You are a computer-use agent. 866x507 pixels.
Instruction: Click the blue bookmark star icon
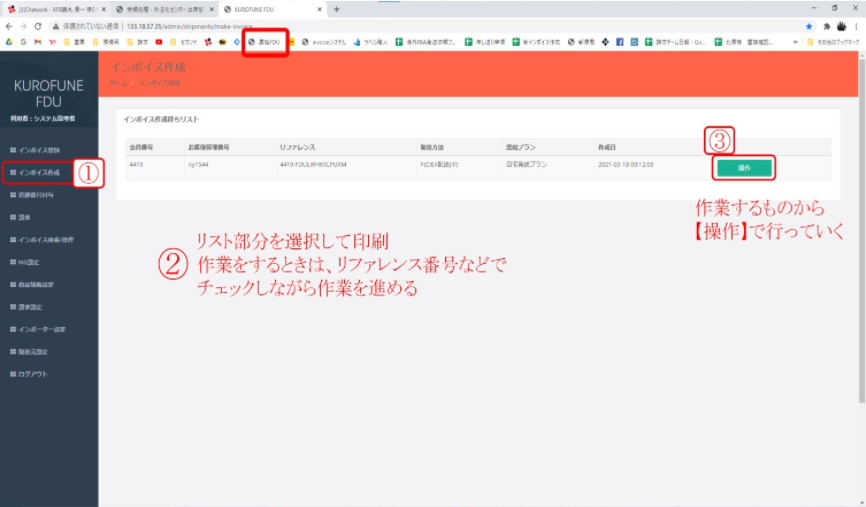pos(809,26)
